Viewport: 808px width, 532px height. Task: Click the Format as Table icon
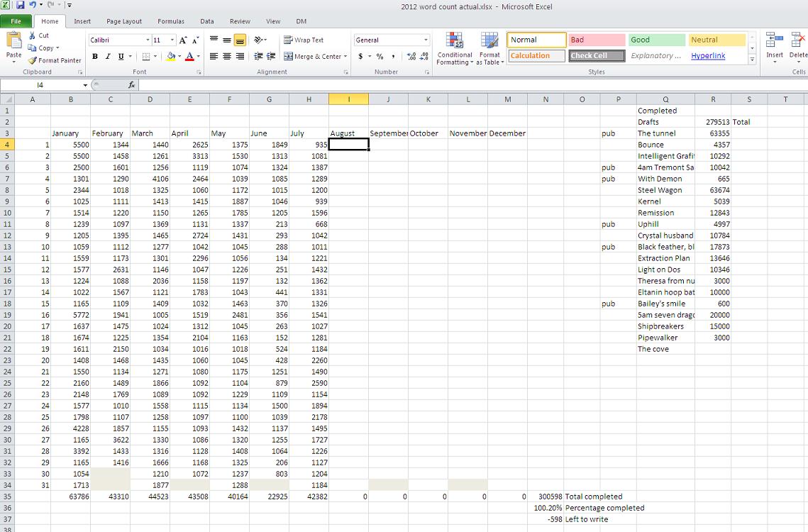point(489,48)
